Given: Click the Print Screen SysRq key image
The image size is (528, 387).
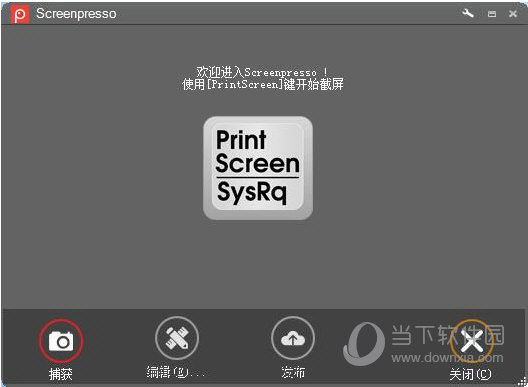Looking at the screenshot, I should click(258, 168).
